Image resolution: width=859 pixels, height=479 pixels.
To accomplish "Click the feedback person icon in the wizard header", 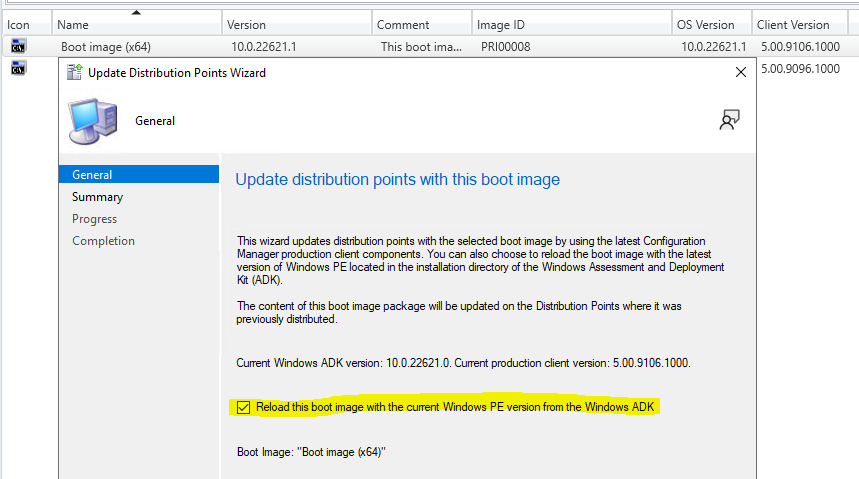I will (729, 120).
